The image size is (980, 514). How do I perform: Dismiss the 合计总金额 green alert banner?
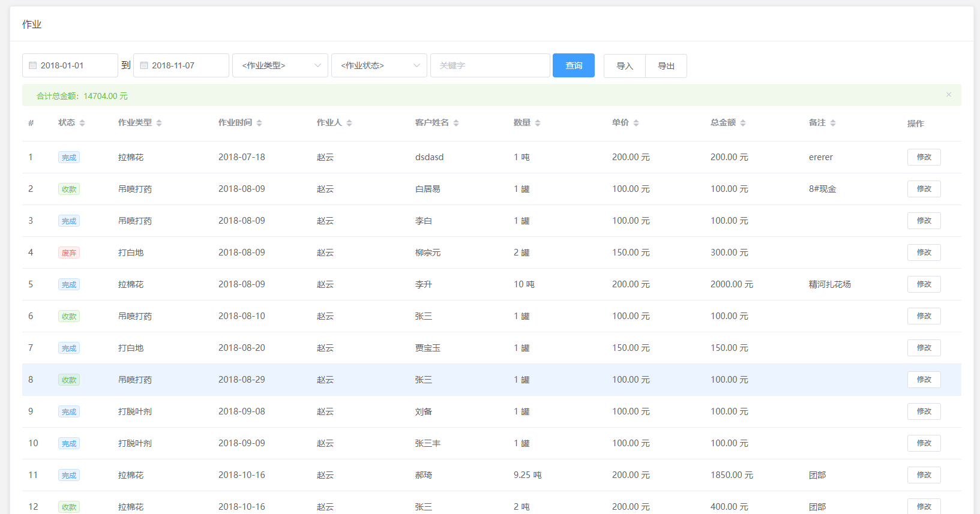click(x=949, y=95)
